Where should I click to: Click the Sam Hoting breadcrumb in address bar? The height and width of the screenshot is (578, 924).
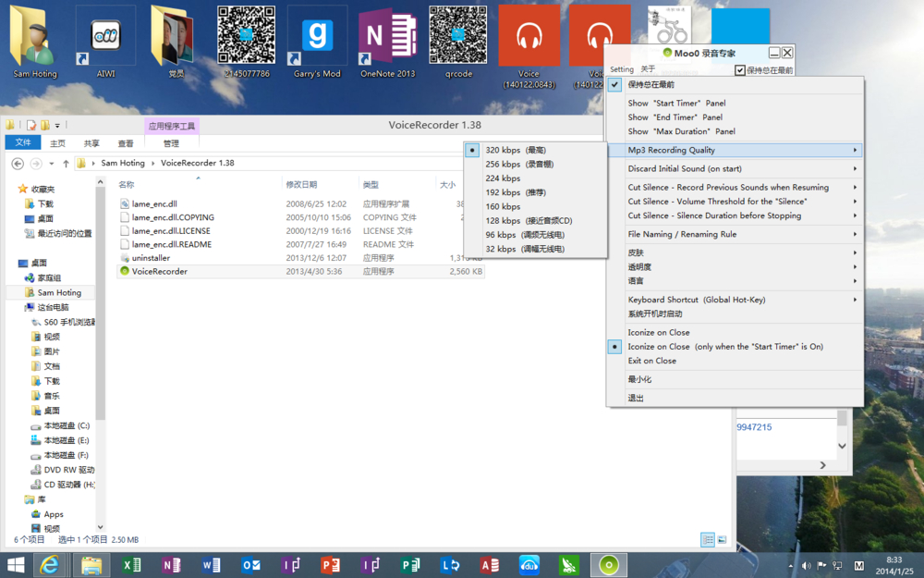click(x=123, y=164)
